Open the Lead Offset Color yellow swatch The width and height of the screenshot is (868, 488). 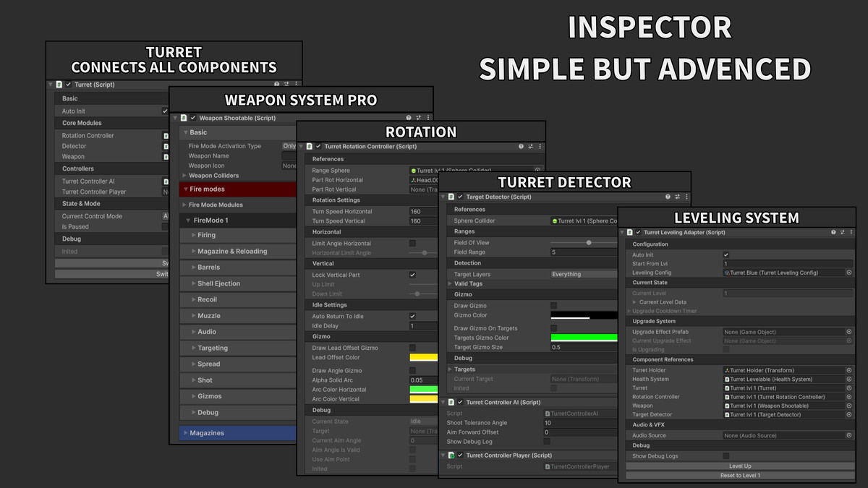424,357
